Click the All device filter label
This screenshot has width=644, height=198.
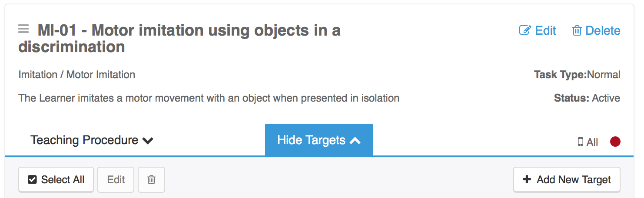coord(592,142)
